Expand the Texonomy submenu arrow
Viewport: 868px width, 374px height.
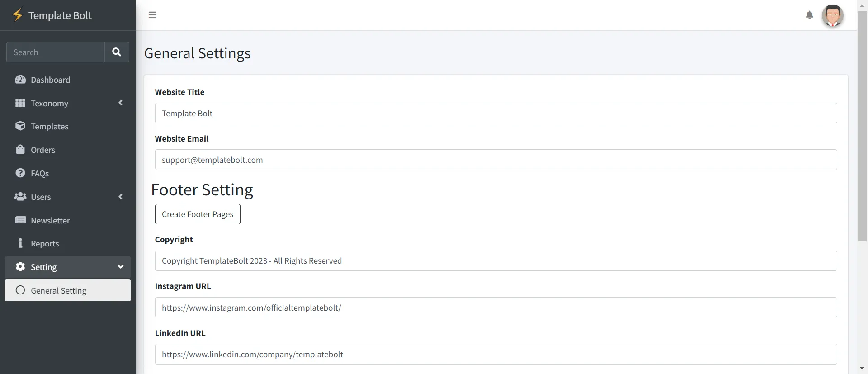(121, 103)
